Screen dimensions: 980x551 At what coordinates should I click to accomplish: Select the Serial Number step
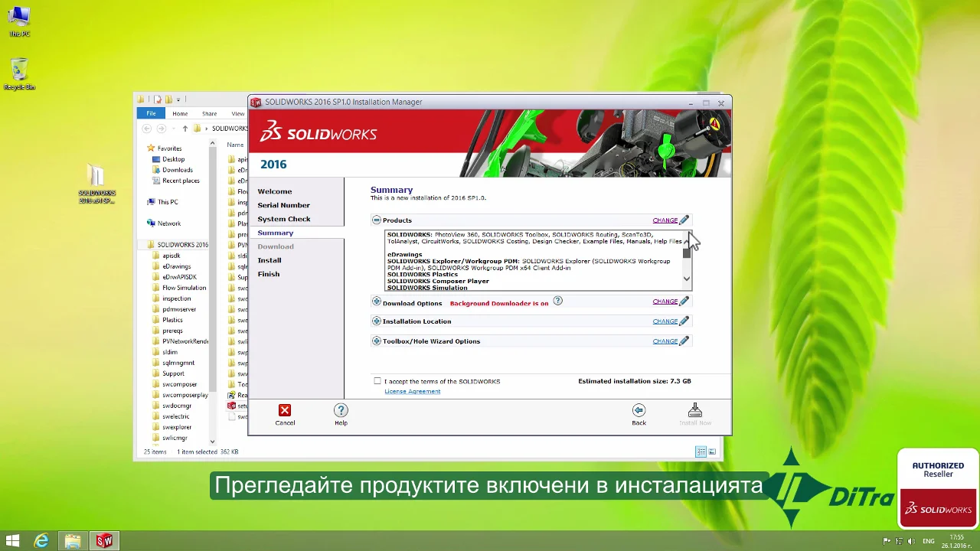(x=284, y=205)
